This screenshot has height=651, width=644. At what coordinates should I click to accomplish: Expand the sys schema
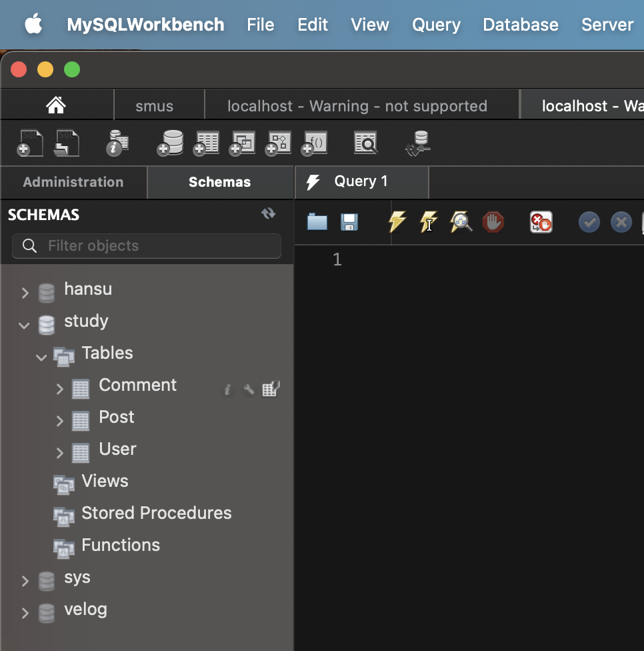[x=25, y=581]
